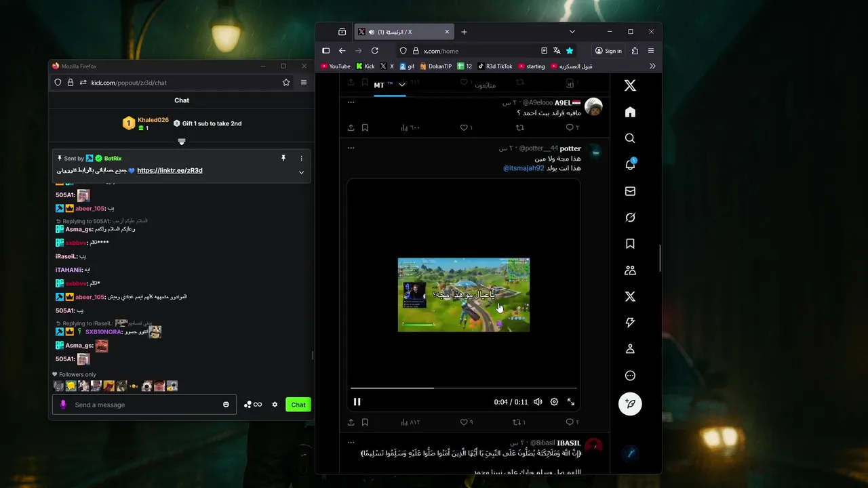868x488 pixels.
Task: Open pinned message options menu
Action: point(302,158)
